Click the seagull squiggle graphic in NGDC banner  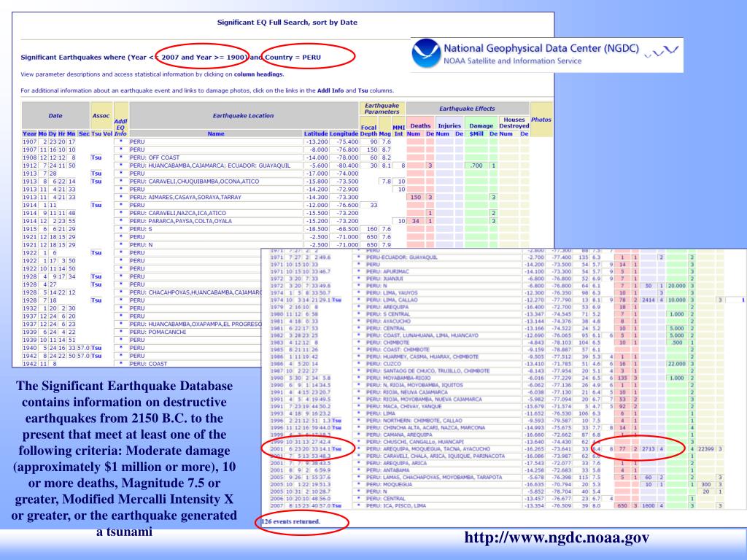pos(661,52)
